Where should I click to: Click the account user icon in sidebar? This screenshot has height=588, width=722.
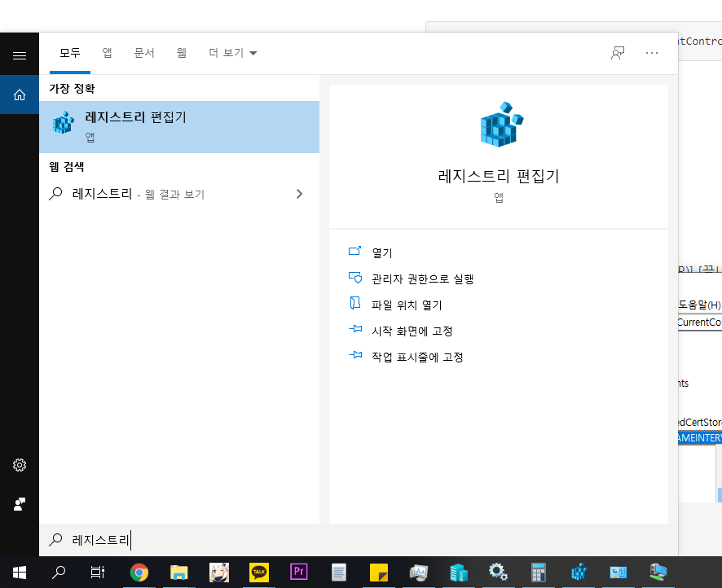click(20, 504)
